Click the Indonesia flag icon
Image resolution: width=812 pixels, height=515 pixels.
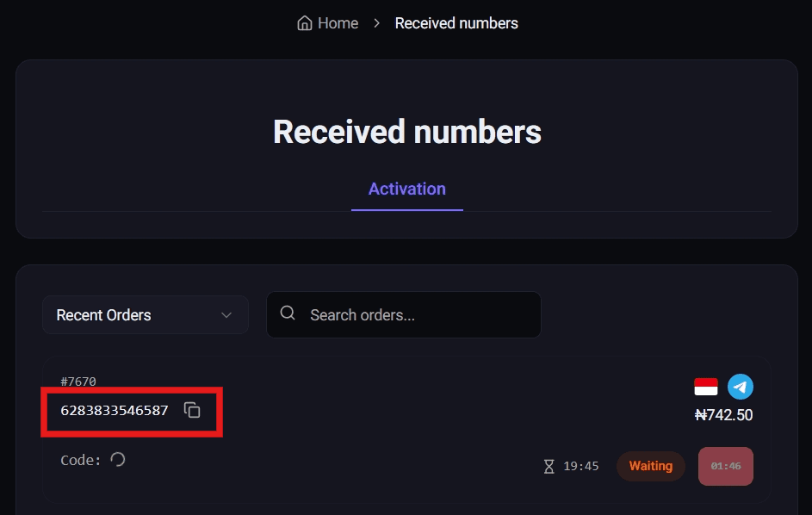(706, 387)
